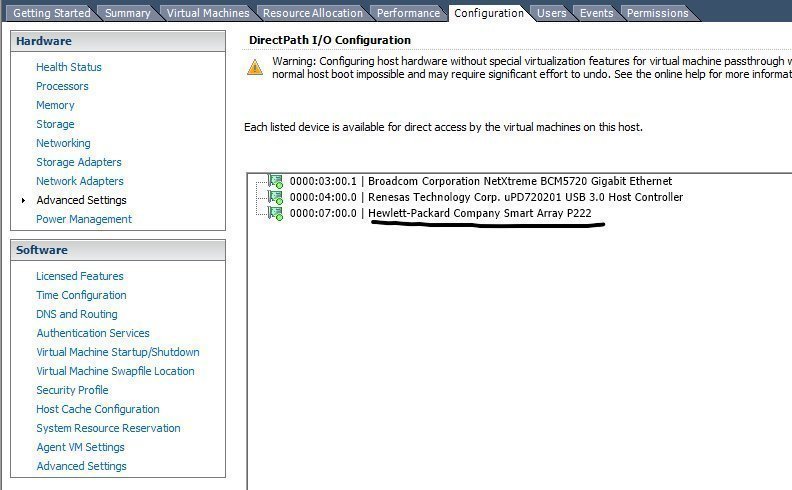Open Licensed Features in Software list
This screenshot has width=792, height=490.
click(x=80, y=276)
